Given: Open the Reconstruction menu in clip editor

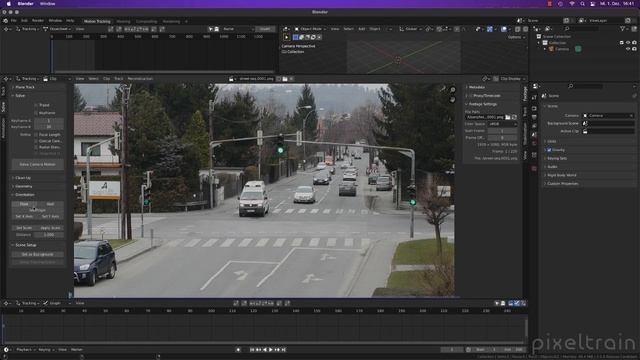Looking at the screenshot, I should click(140, 78).
